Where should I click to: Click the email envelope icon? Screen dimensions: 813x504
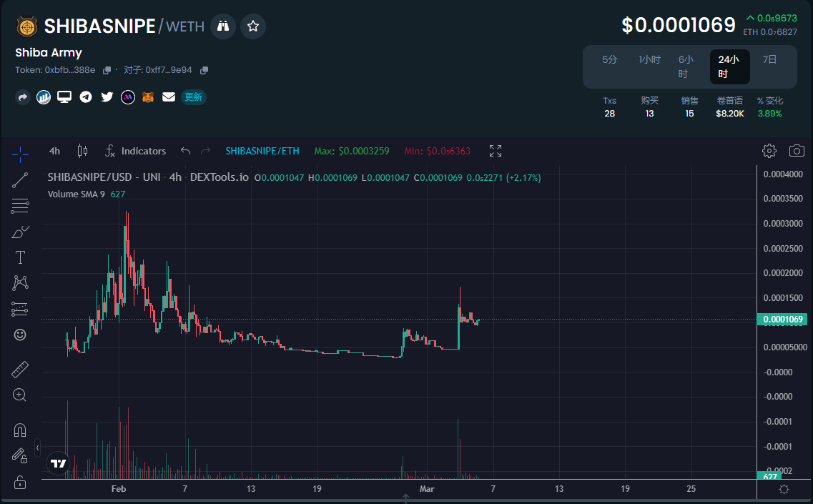[x=169, y=97]
